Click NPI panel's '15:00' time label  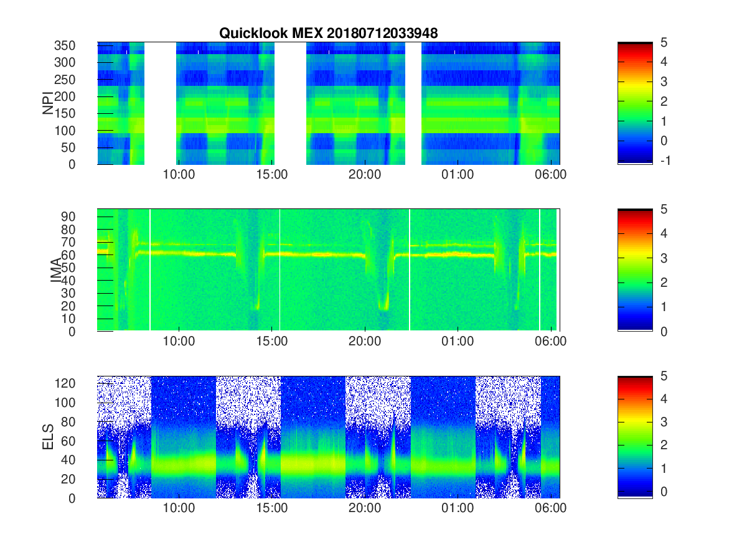272,175
